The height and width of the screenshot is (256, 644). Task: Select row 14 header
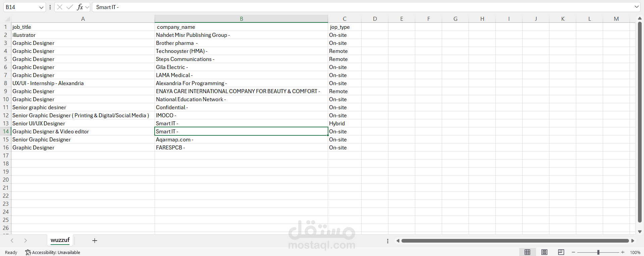[x=6, y=131]
